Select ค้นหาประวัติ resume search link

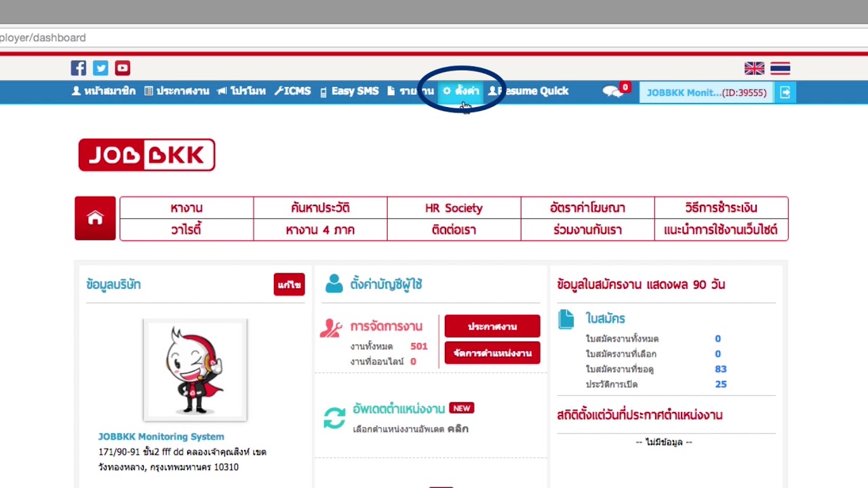coord(320,208)
